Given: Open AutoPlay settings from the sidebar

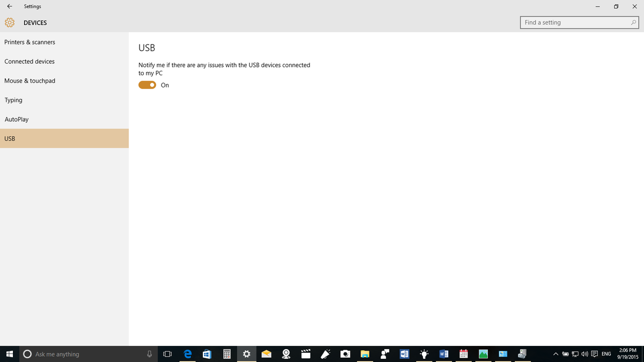Looking at the screenshot, I should (15, 119).
